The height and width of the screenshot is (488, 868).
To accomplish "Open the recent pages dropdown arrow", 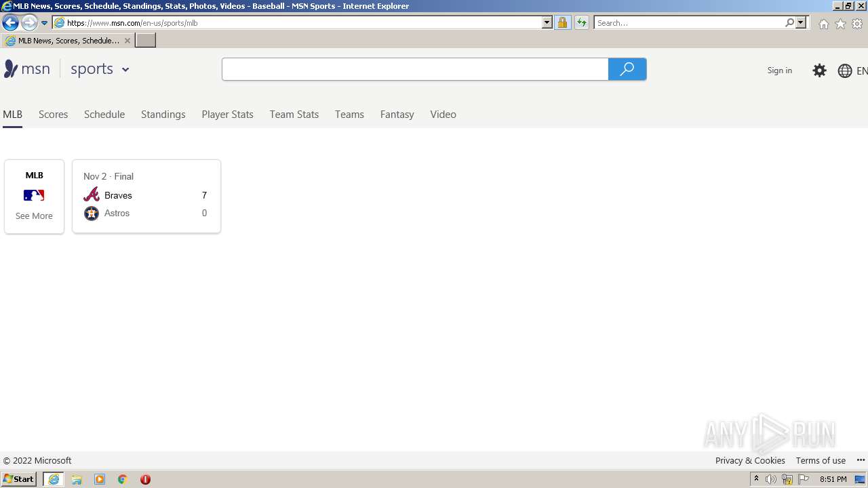I will [45, 23].
